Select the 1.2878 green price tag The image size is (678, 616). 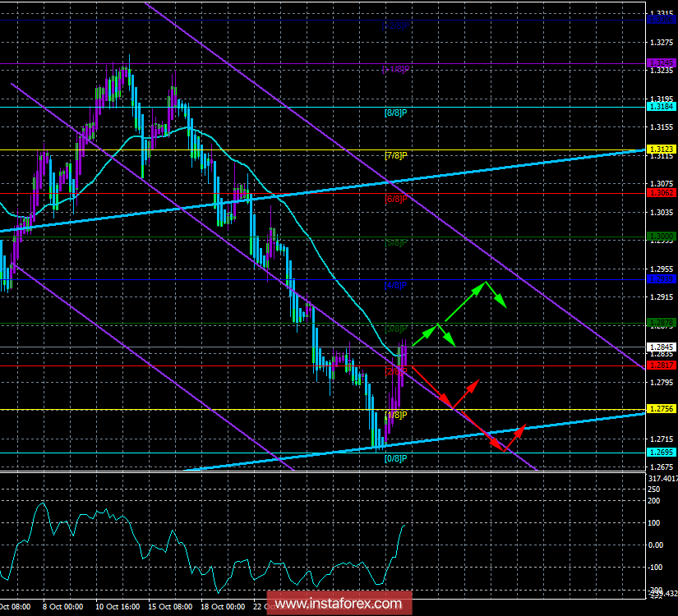(661, 323)
